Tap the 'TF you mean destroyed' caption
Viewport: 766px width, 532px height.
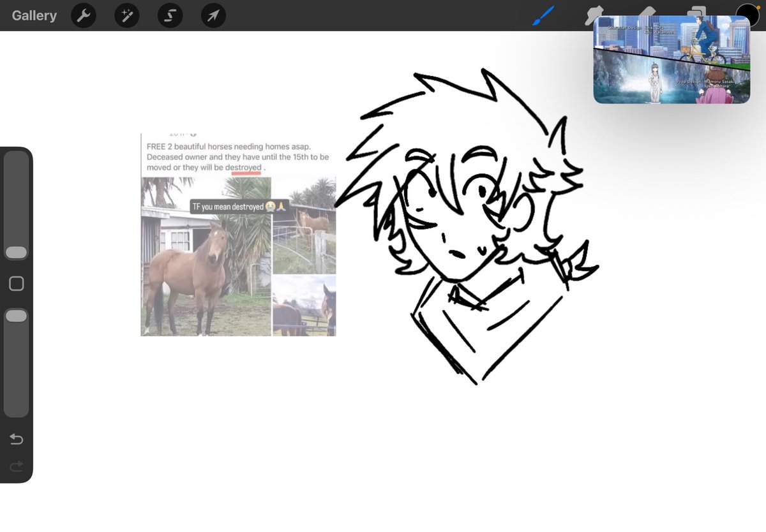(240, 207)
